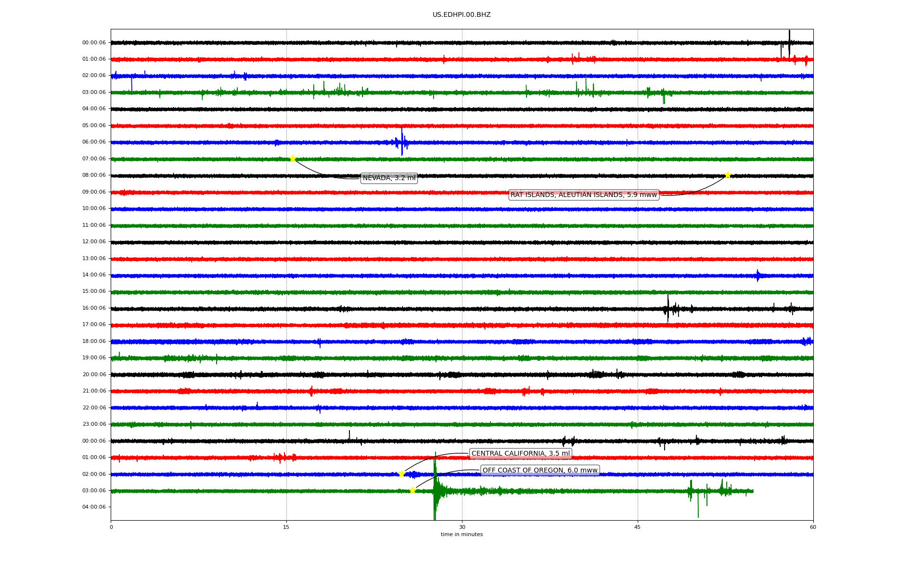924x578 pixels.
Task: Click the Nevada earthquake star marker
Action: [x=293, y=158]
